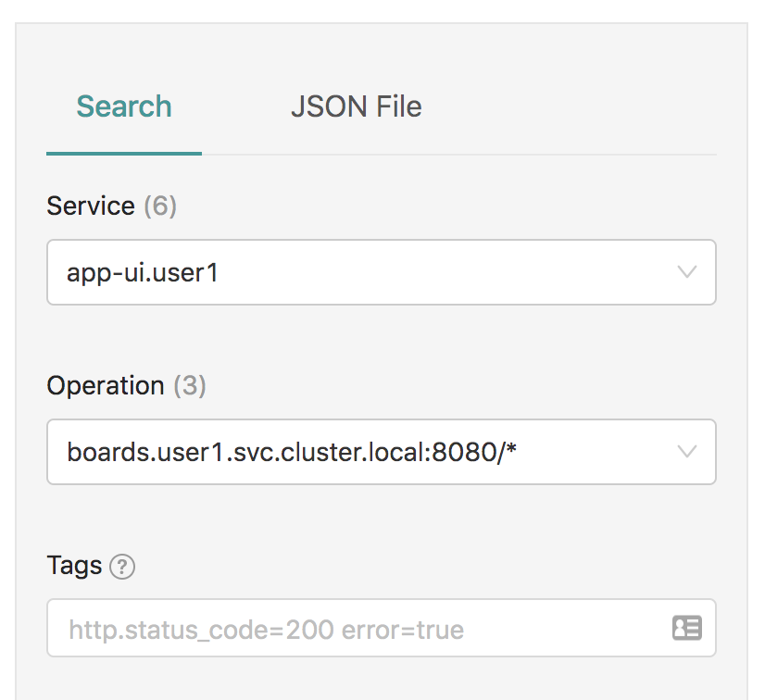Click the http.status_code=200 placeholder text
The height and width of the screenshot is (700, 765).
(202, 630)
